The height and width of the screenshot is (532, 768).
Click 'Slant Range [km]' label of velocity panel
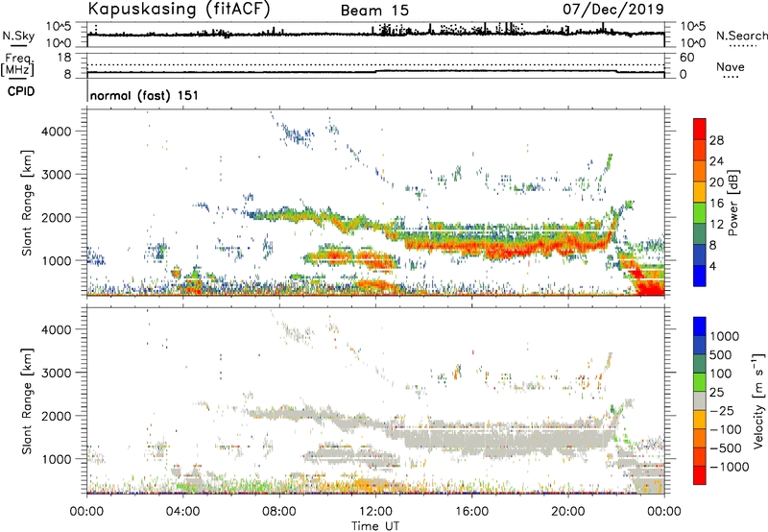[27, 400]
